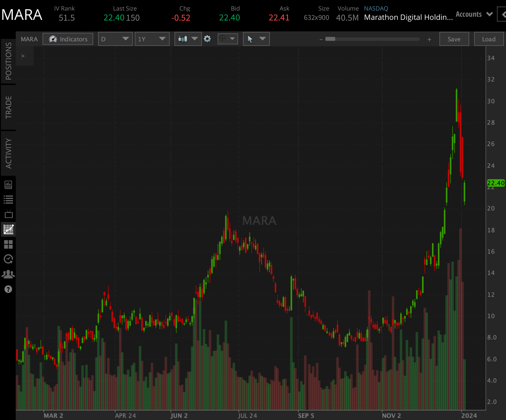Screen dimensions: 506x420
Task: Open the candlestick chart type dropdown
Action: (188, 39)
